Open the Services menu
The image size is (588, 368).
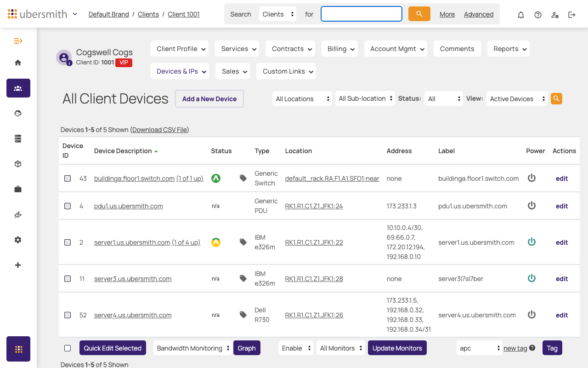click(237, 49)
